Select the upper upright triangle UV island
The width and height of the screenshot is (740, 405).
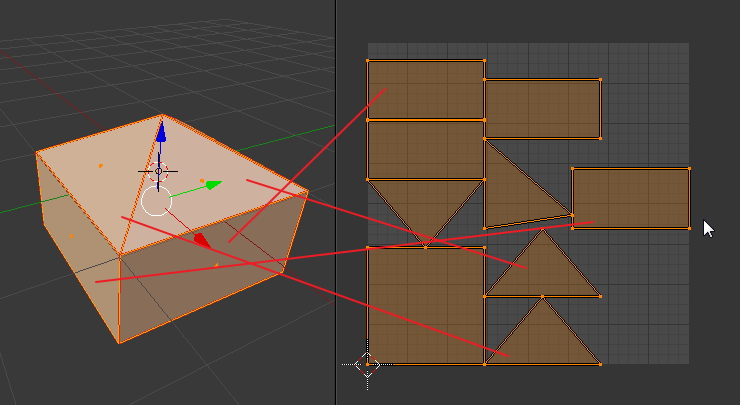coord(543,274)
